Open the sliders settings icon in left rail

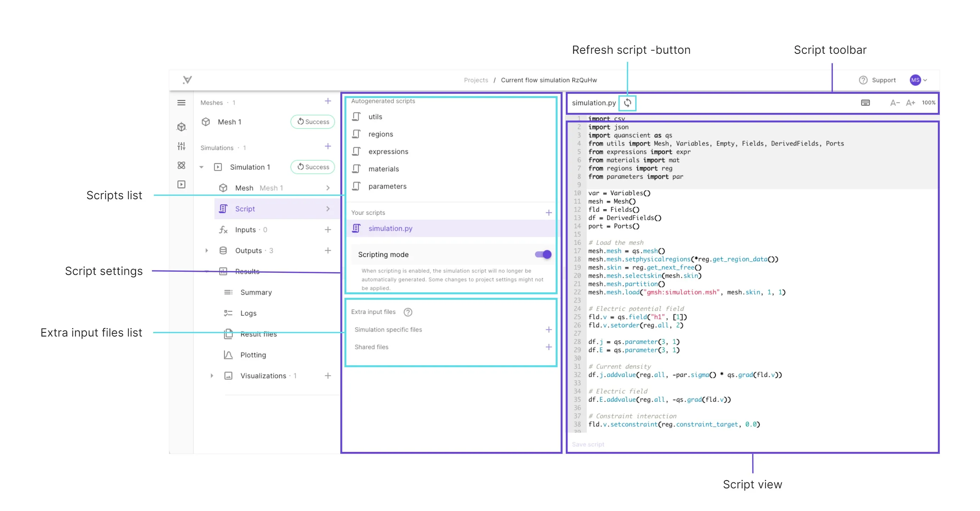(x=182, y=146)
